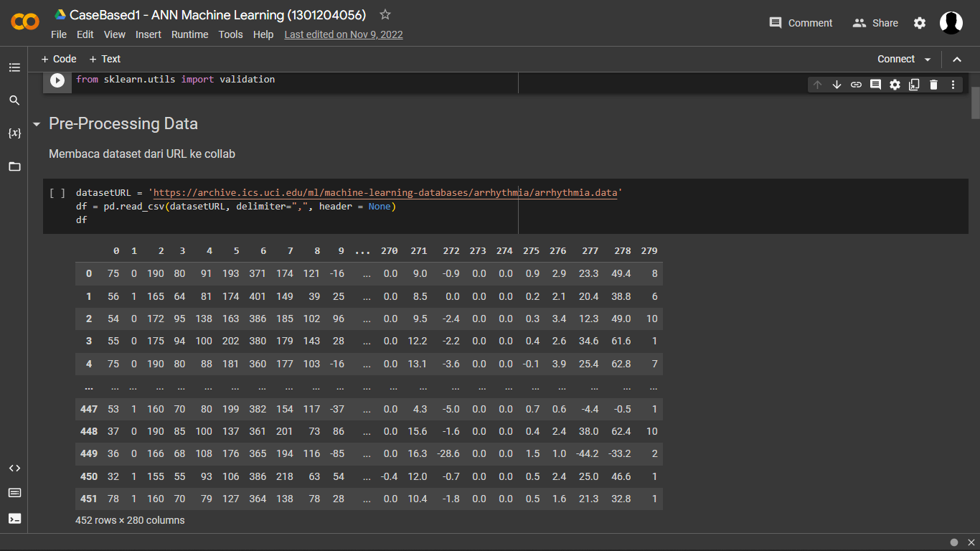Collapse the Pre-Processing Data section

pos(37,125)
